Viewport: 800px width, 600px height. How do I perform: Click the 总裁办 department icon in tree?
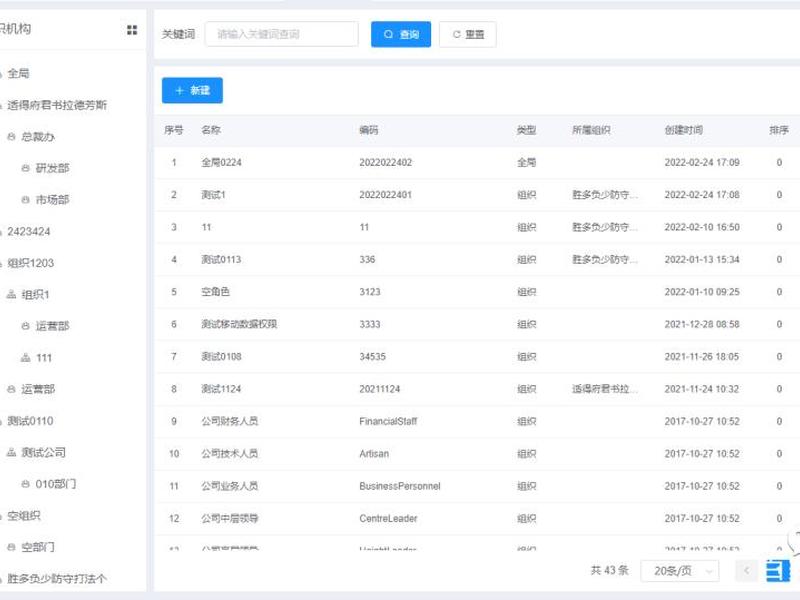pyautogui.click(x=11, y=137)
